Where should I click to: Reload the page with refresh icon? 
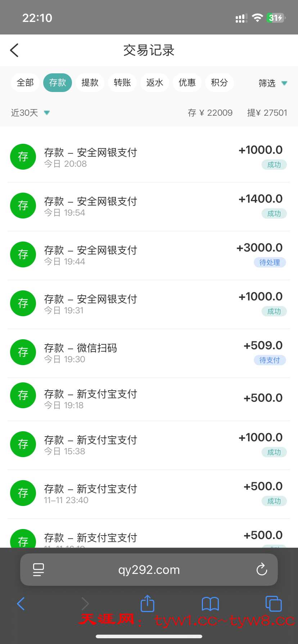click(262, 569)
